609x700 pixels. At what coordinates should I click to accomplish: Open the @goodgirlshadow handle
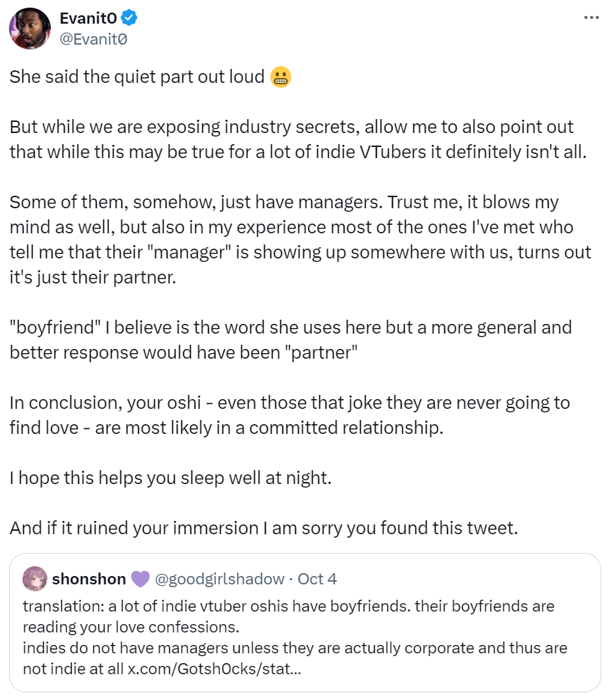pos(219,579)
